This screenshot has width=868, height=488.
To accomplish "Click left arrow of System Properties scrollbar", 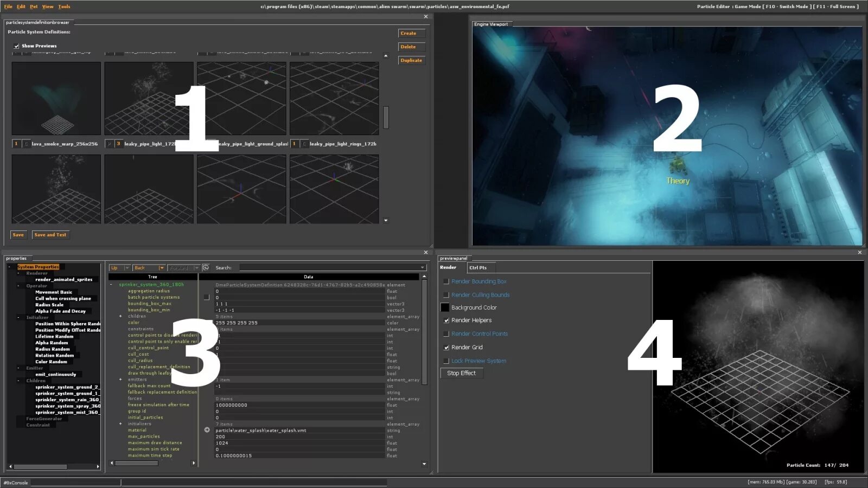I will pyautogui.click(x=10, y=466).
